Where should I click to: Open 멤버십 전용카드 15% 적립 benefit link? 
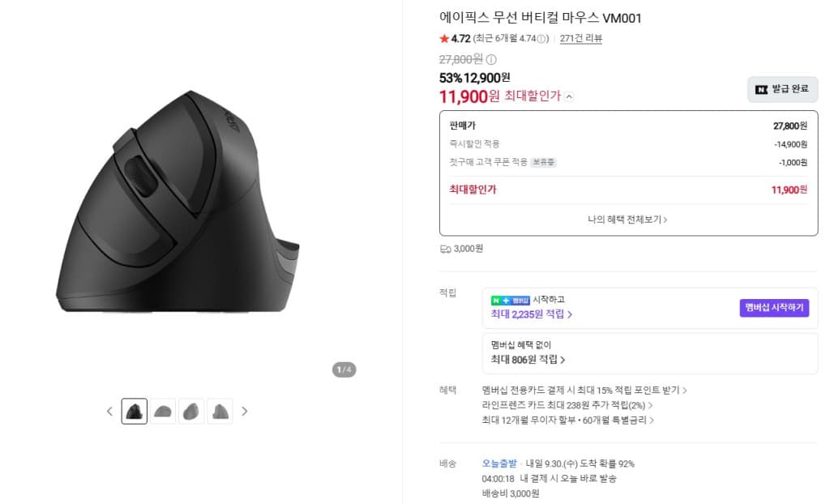tap(584, 391)
